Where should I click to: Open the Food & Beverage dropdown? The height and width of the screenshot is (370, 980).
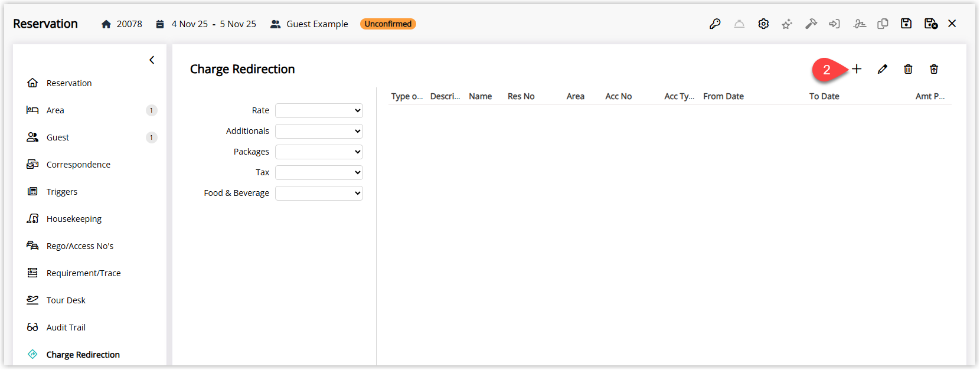[x=319, y=193]
